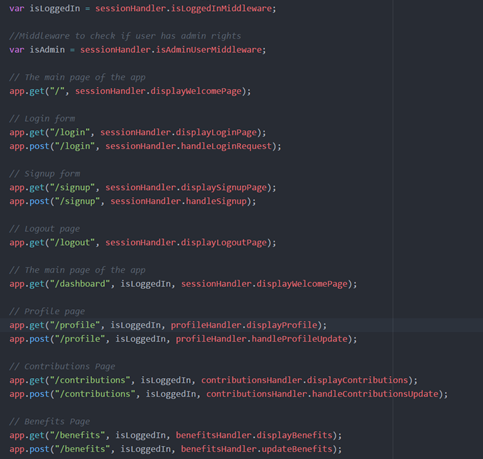Click the text 'isLoggedInMiddleware'

click(x=221, y=9)
